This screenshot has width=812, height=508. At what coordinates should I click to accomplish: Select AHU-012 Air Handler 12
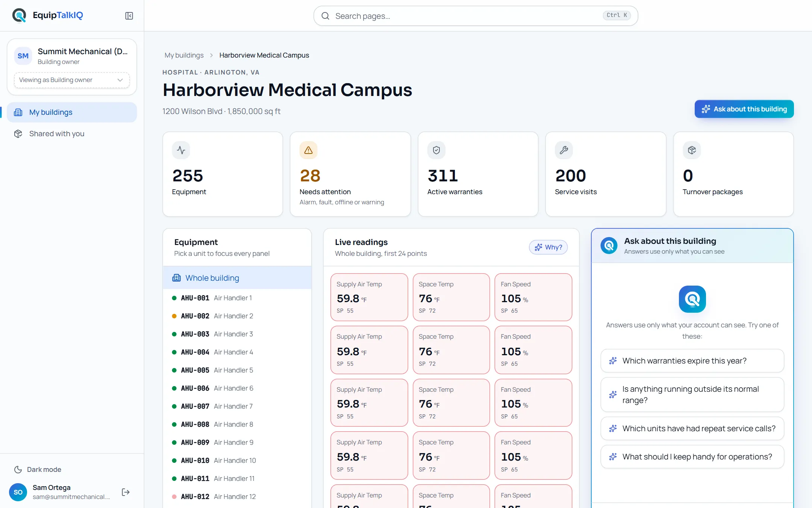tap(237, 497)
